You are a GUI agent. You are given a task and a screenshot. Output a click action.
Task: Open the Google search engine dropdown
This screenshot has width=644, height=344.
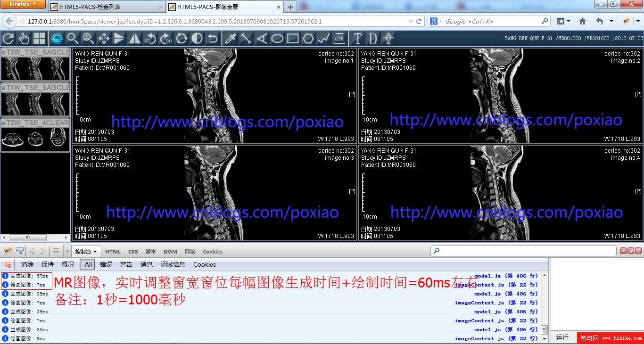[437, 21]
